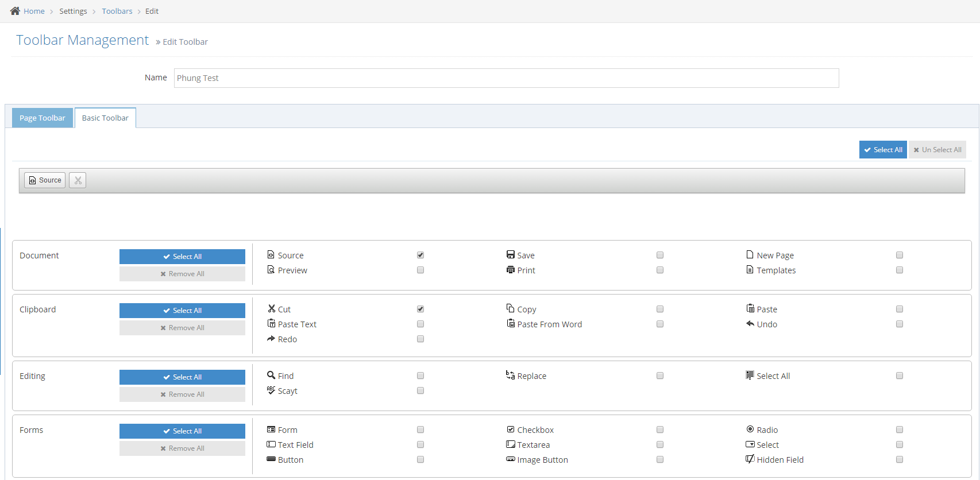Tick the Hidden Field checkbox
980x480 pixels.
point(900,459)
